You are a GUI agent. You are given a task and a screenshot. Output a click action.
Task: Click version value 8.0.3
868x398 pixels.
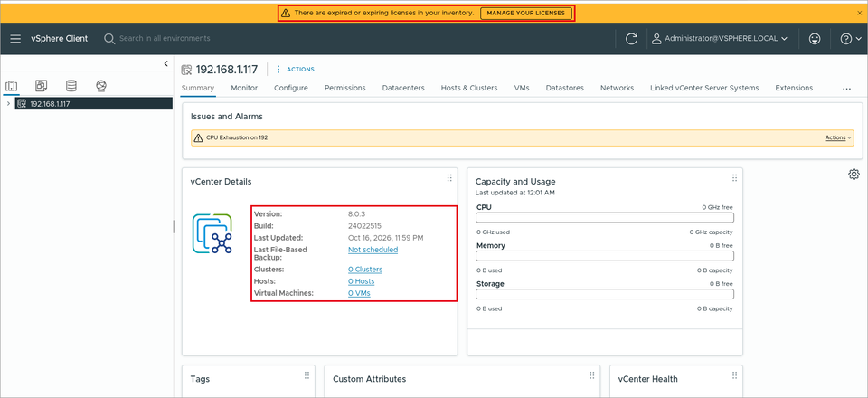tap(356, 214)
